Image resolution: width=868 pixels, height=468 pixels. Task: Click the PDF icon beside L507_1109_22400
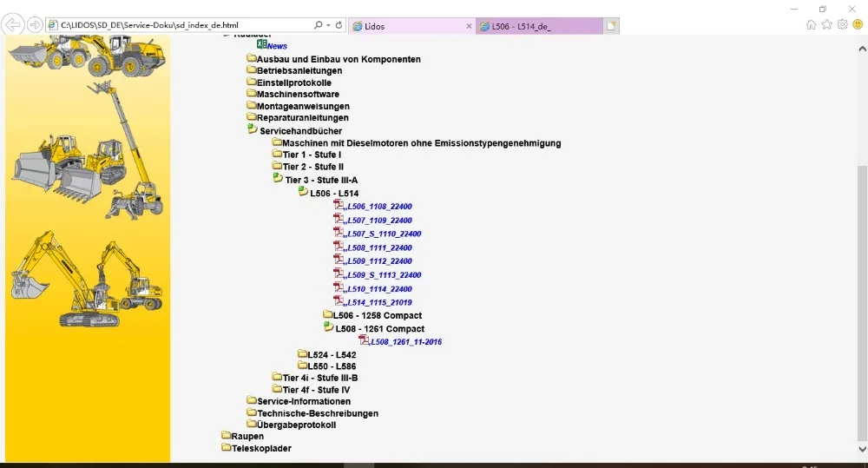click(339, 218)
